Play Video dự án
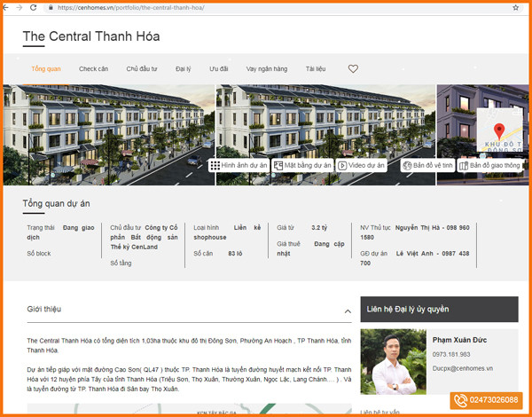The height and width of the screenshot is (417, 532). coord(361,165)
